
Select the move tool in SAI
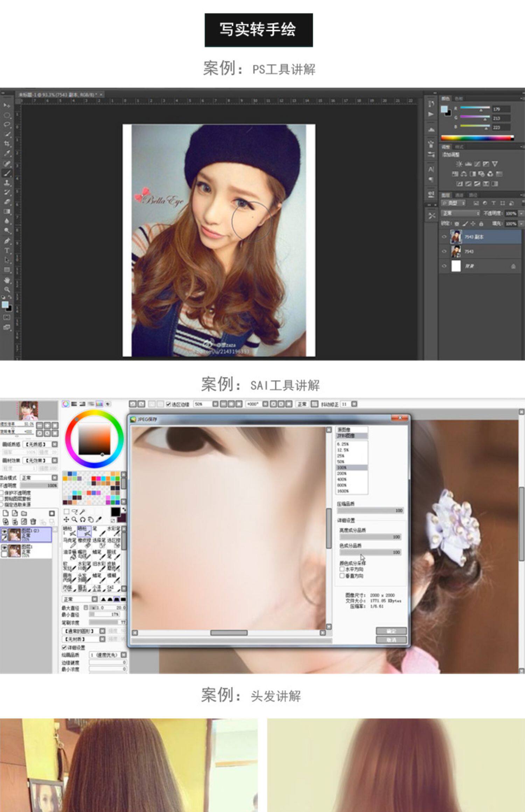66,520
